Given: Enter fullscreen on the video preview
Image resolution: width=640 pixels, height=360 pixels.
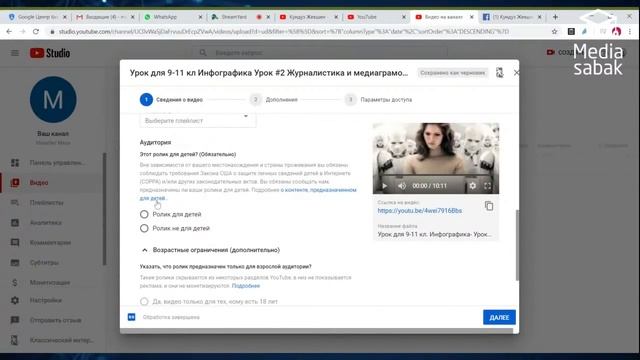Looking at the screenshot, I should (x=487, y=186).
